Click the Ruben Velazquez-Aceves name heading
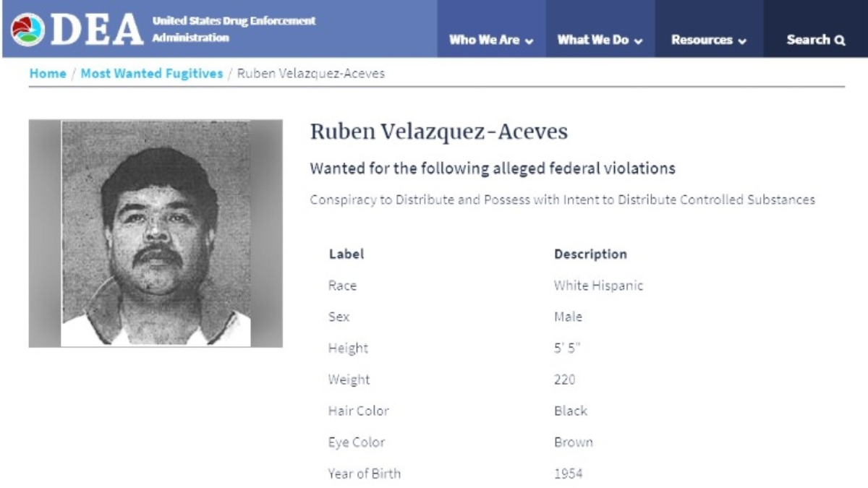The height and width of the screenshot is (488, 868). pos(439,132)
